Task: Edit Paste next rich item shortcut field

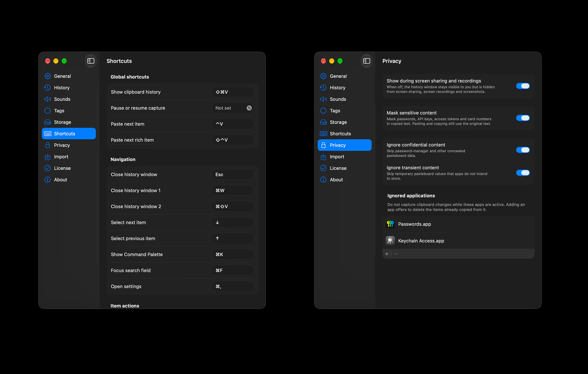Action: (233, 140)
